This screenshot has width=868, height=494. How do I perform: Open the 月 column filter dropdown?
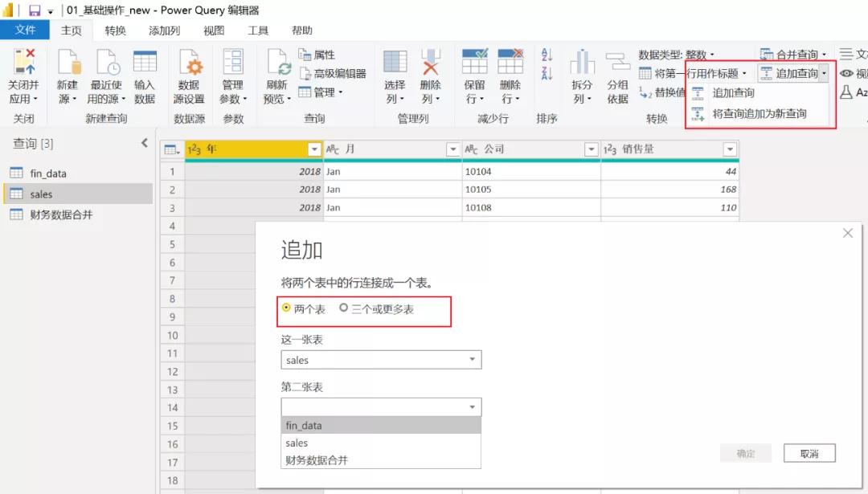[453, 149]
